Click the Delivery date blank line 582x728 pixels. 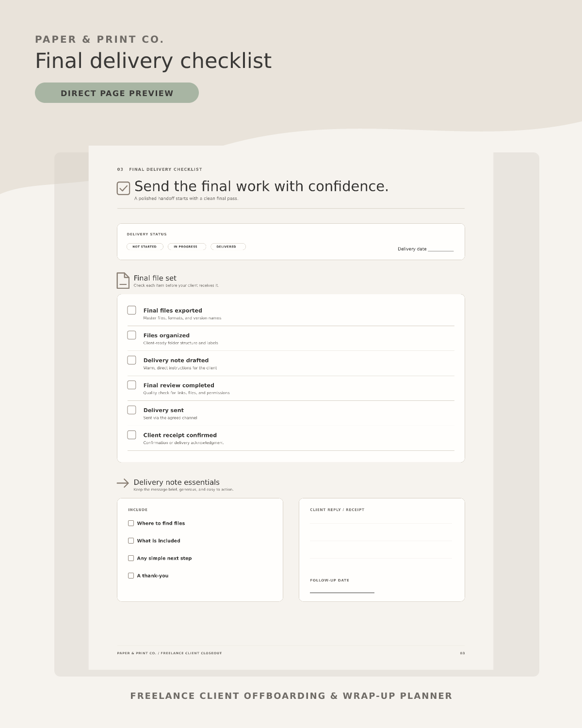point(441,249)
